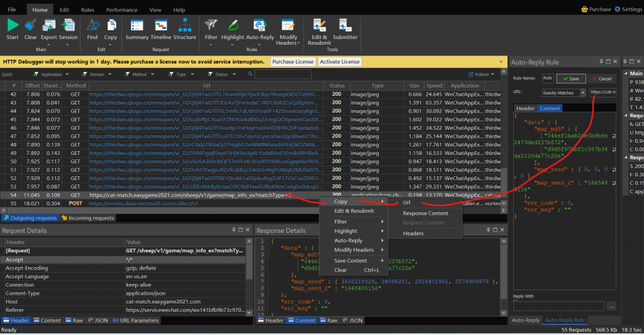The height and width of the screenshot is (335, 644).
Task: Select Url in the Copy submenu
Action: tap(407, 202)
